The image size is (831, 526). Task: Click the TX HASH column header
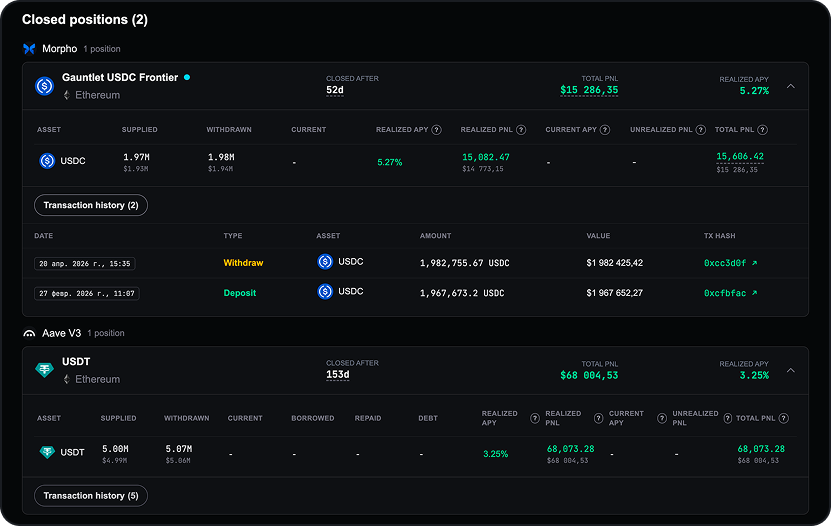click(719, 236)
